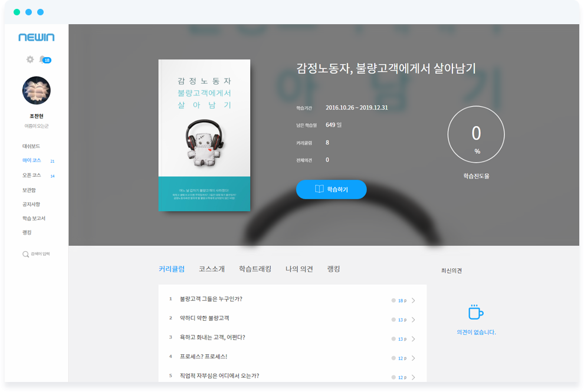Click the 최신의견 heading
This screenshot has height=392, width=584.
(x=451, y=271)
